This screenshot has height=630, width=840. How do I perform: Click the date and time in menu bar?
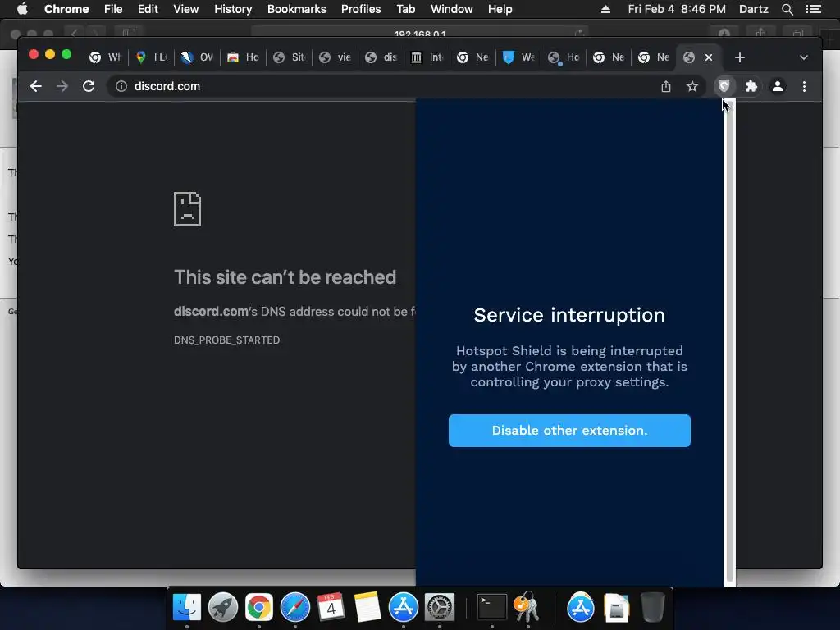677,9
